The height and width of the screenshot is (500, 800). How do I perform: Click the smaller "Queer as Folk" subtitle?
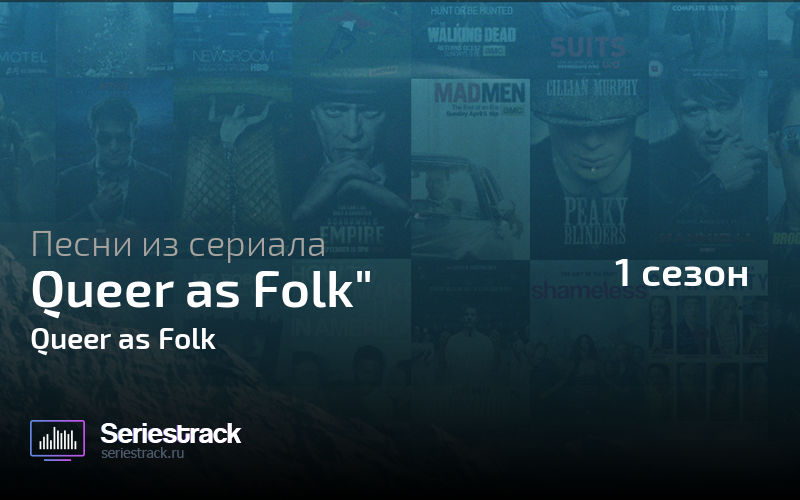[x=123, y=339]
